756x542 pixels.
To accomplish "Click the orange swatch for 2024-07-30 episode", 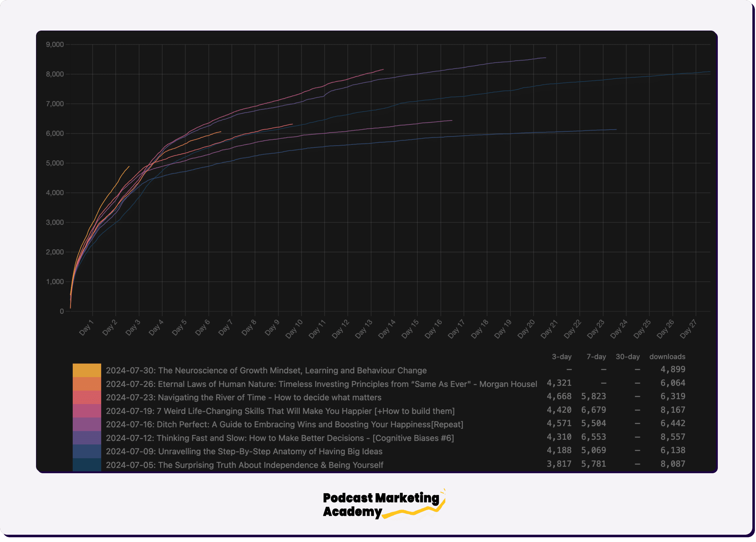I will coord(87,370).
